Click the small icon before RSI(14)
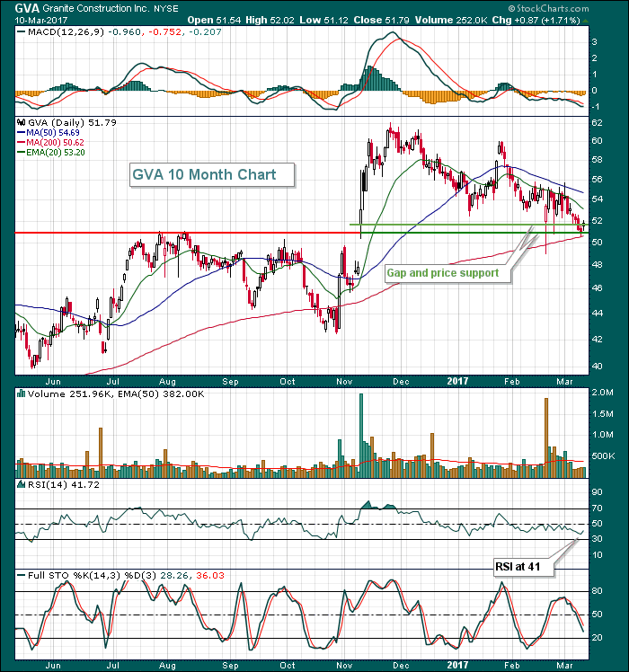 21,485
